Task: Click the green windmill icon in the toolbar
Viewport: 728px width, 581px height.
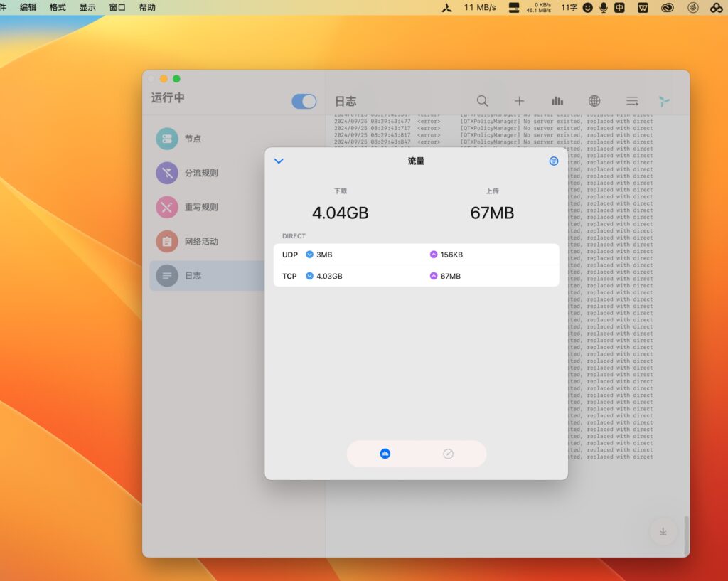Action: coord(664,101)
